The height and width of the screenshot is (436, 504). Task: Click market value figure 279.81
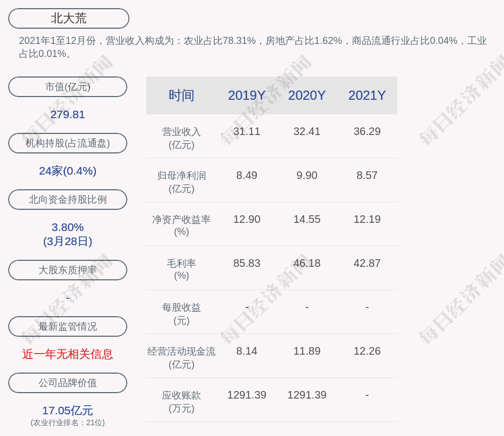click(68, 114)
